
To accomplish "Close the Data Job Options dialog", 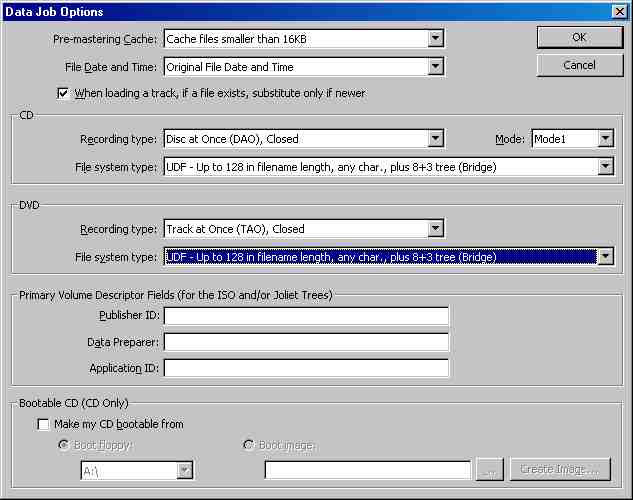I will click(619, 11).
